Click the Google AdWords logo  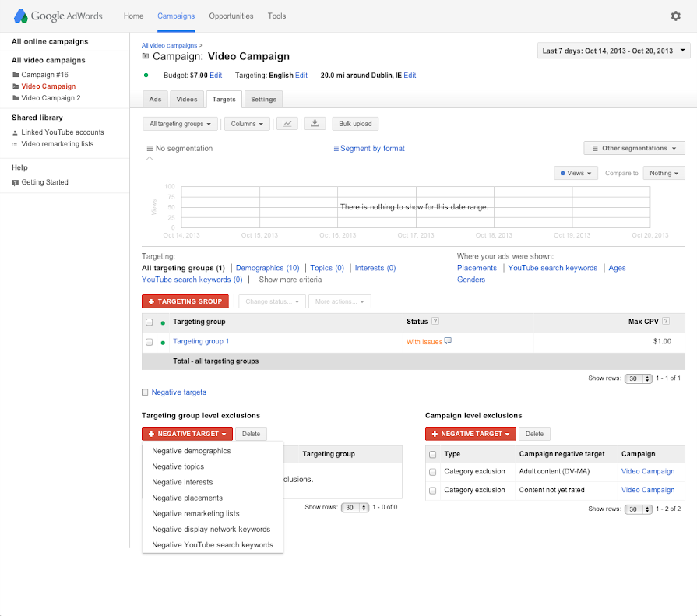coord(58,16)
